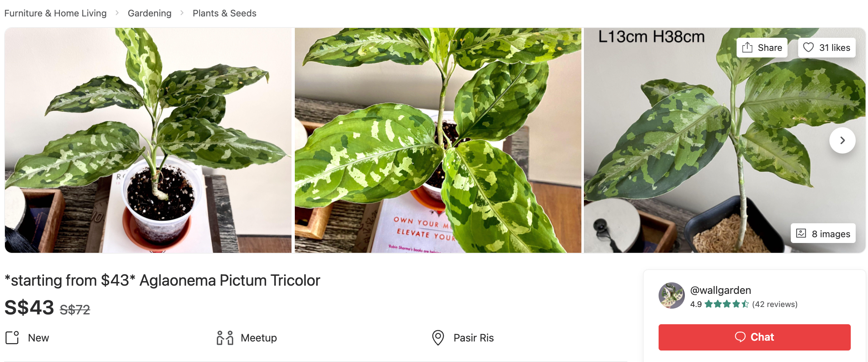868x362 pixels.
Task: Advance gallery with the right chevron arrow
Action: (x=842, y=140)
